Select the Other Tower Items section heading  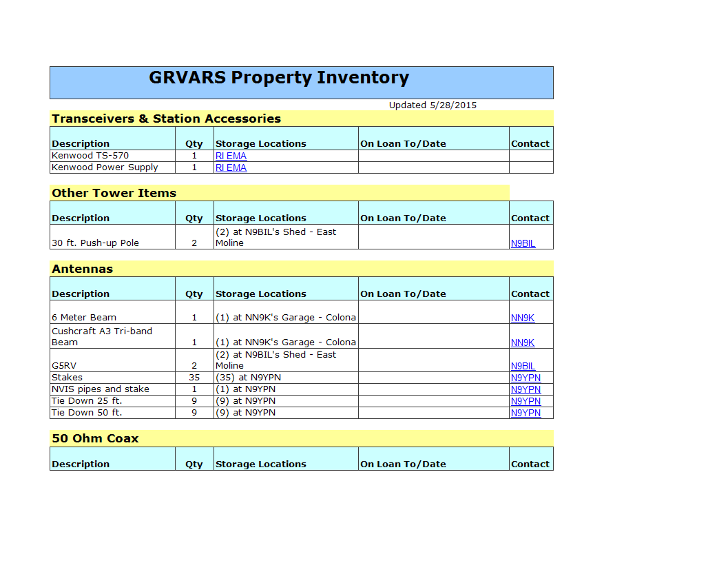tap(114, 193)
